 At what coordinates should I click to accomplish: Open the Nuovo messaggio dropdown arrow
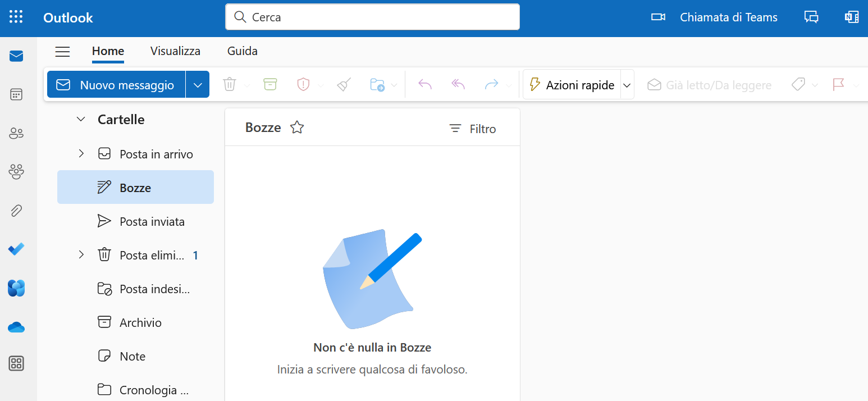click(x=197, y=85)
